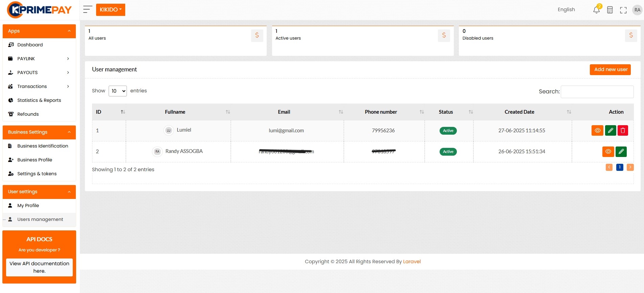Open the notifications bell icon

[x=597, y=9]
